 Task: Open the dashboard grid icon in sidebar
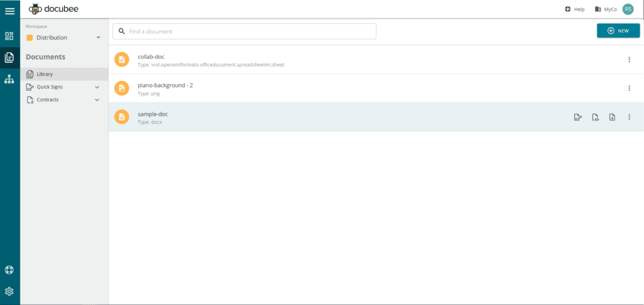tap(9, 36)
